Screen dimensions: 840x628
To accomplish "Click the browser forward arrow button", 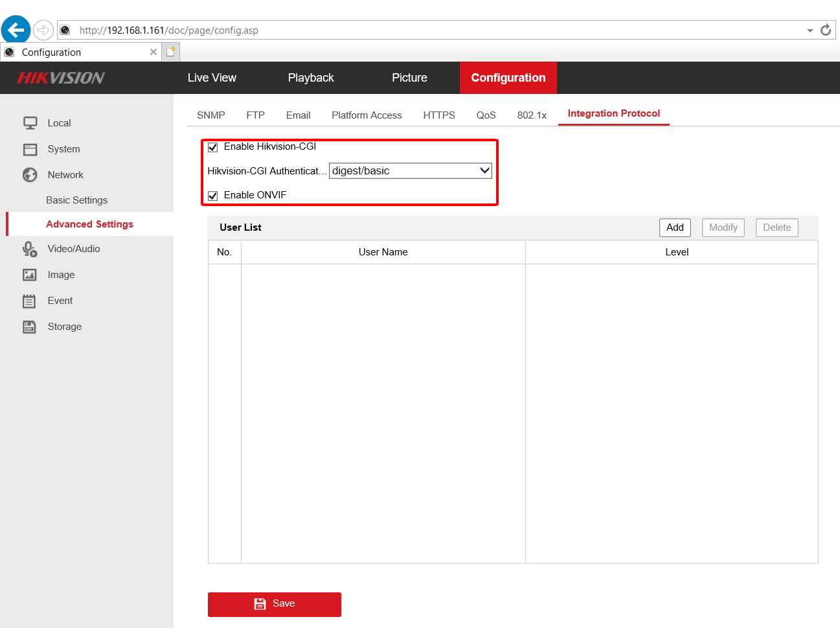I will pos(43,30).
